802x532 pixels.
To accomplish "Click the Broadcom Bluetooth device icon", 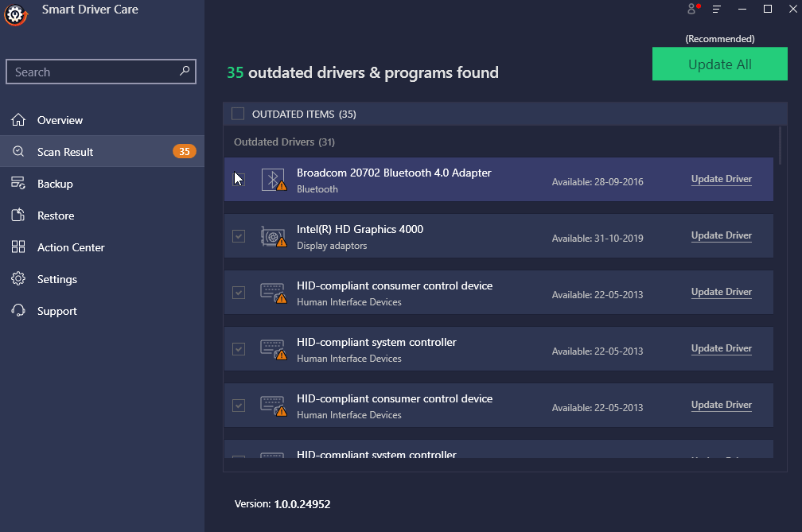I will [x=274, y=180].
